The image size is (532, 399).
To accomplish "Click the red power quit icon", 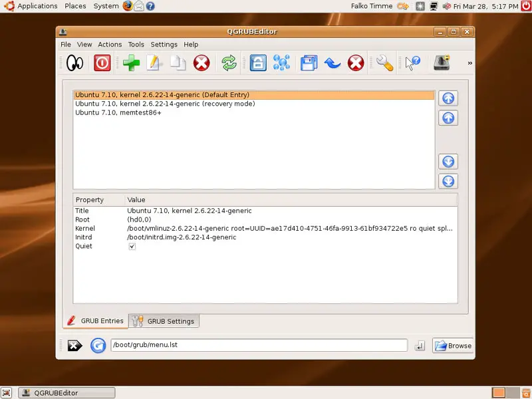I will pos(102,63).
